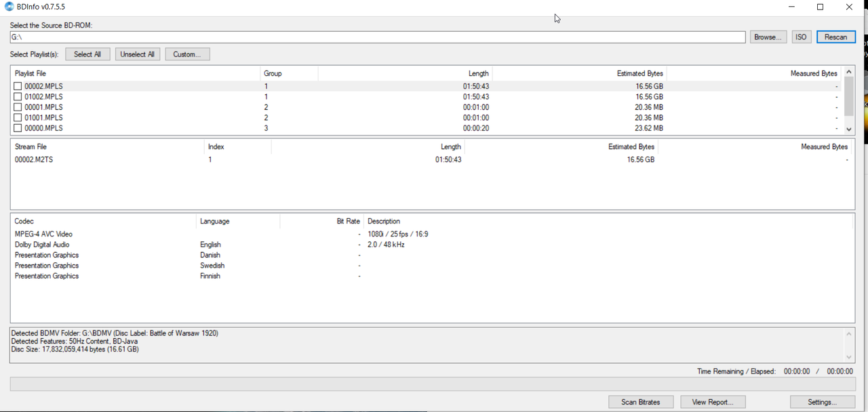
Task: Start the Scan Bitrates button
Action: point(641,402)
